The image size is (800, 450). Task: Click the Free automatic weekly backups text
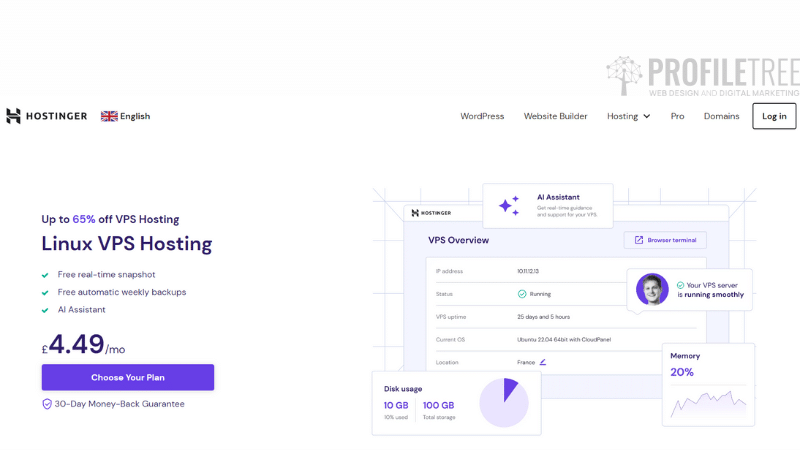[122, 292]
